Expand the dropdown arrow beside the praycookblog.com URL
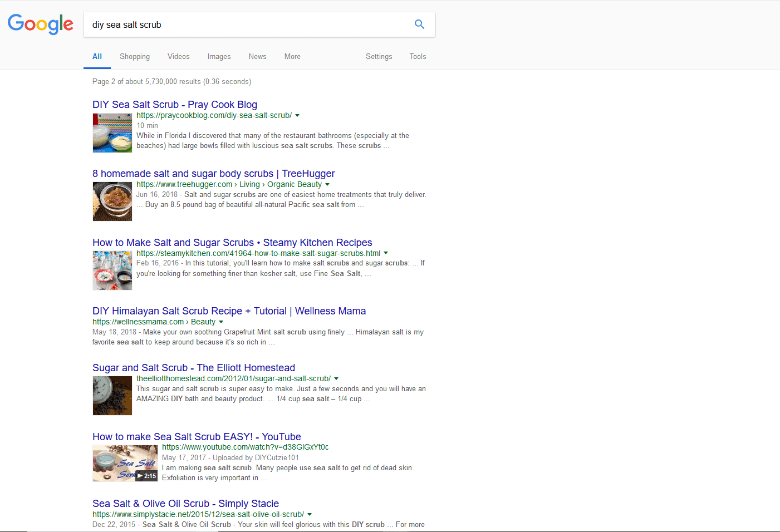The image size is (780, 532). click(x=297, y=116)
